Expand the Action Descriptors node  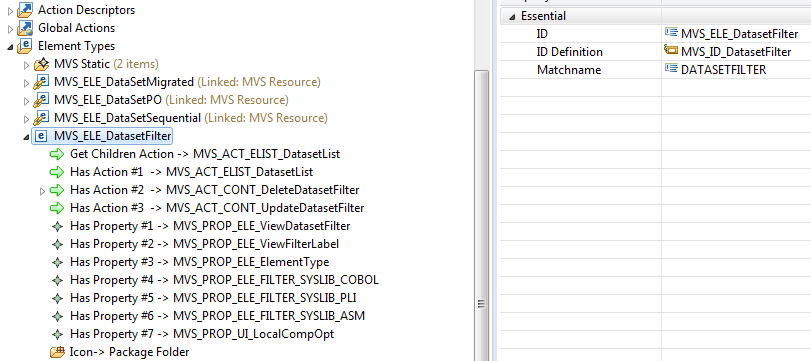pyautogui.click(x=11, y=10)
